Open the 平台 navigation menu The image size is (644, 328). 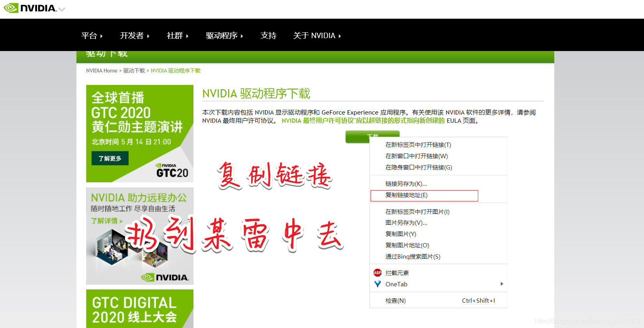coord(92,35)
